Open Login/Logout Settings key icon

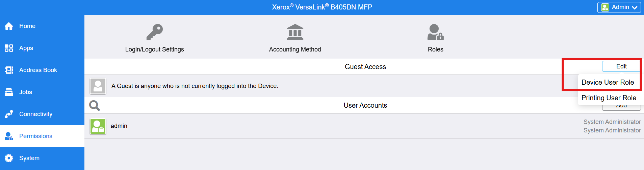click(155, 33)
